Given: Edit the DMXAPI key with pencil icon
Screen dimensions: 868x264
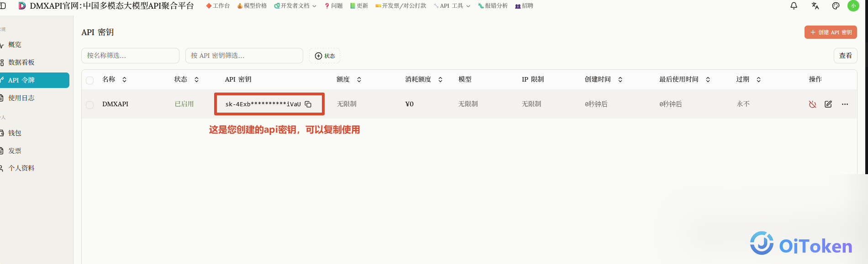Looking at the screenshot, I should coord(828,104).
